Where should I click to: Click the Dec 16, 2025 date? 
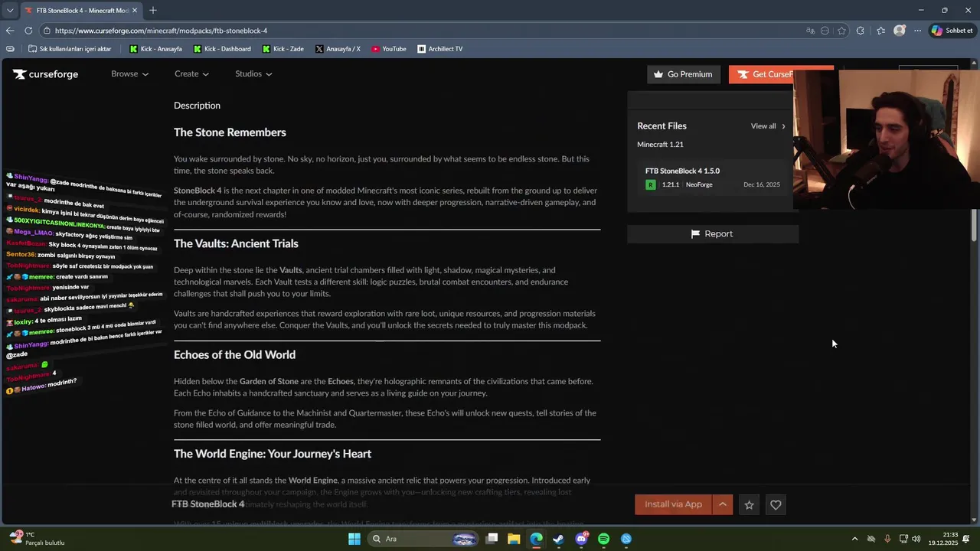tap(762, 184)
